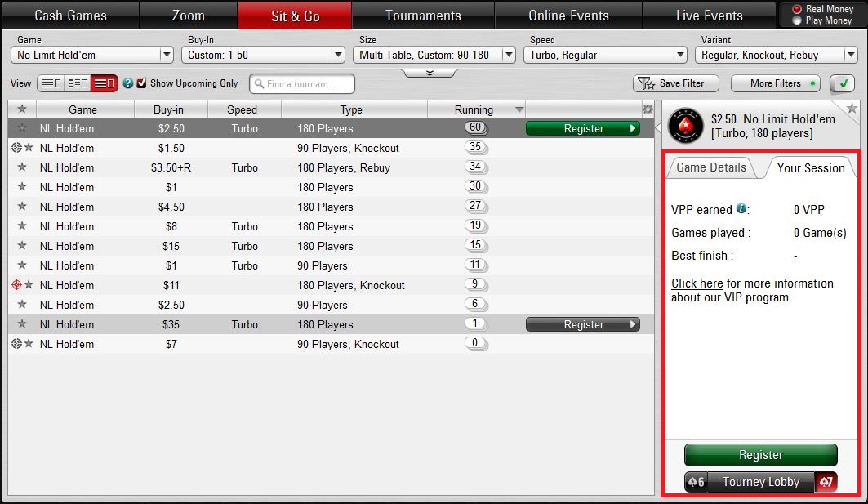The image size is (868, 504).
Task: Click the red knockout target icon on $11 row
Action: click(16, 285)
